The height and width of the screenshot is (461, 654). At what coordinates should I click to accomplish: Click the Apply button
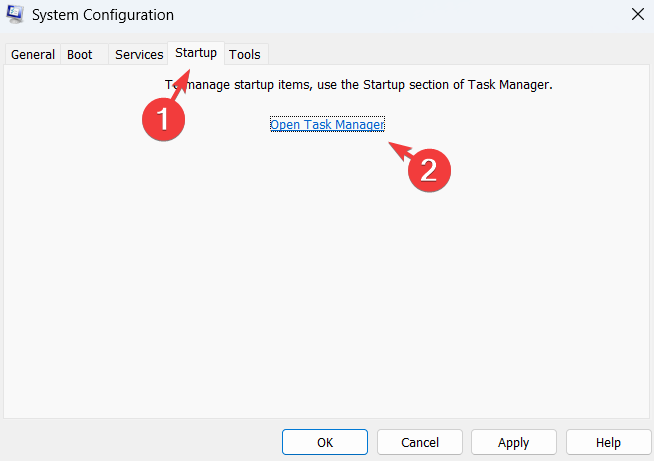[x=513, y=442]
